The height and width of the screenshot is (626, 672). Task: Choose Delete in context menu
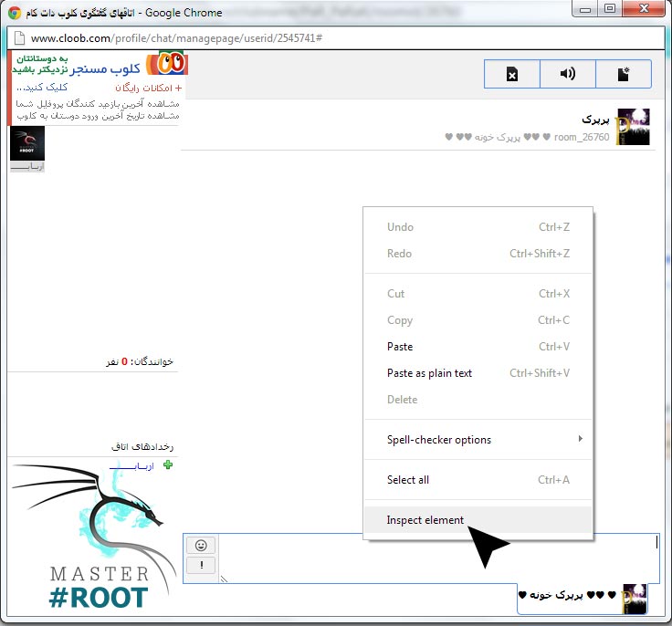(x=478, y=400)
